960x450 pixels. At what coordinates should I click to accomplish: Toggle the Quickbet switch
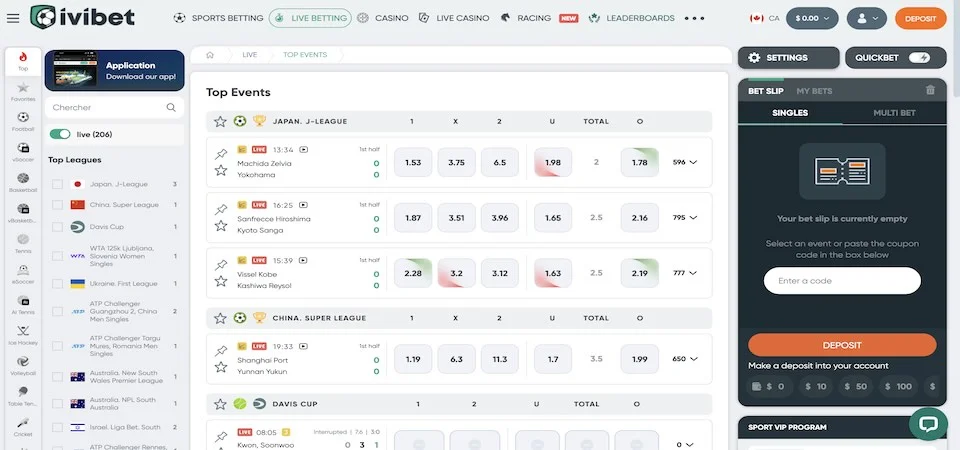click(919, 58)
